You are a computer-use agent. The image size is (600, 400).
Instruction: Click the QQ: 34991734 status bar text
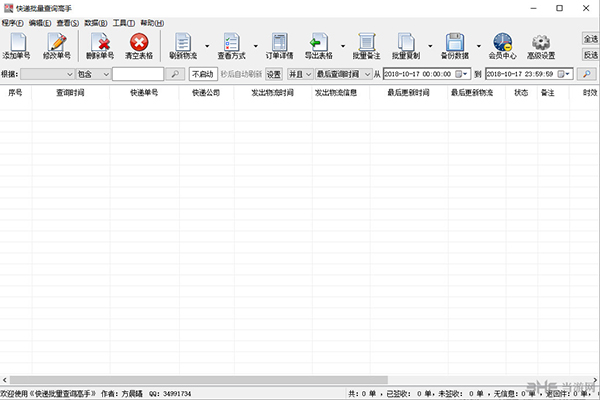click(x=170, y=393)
